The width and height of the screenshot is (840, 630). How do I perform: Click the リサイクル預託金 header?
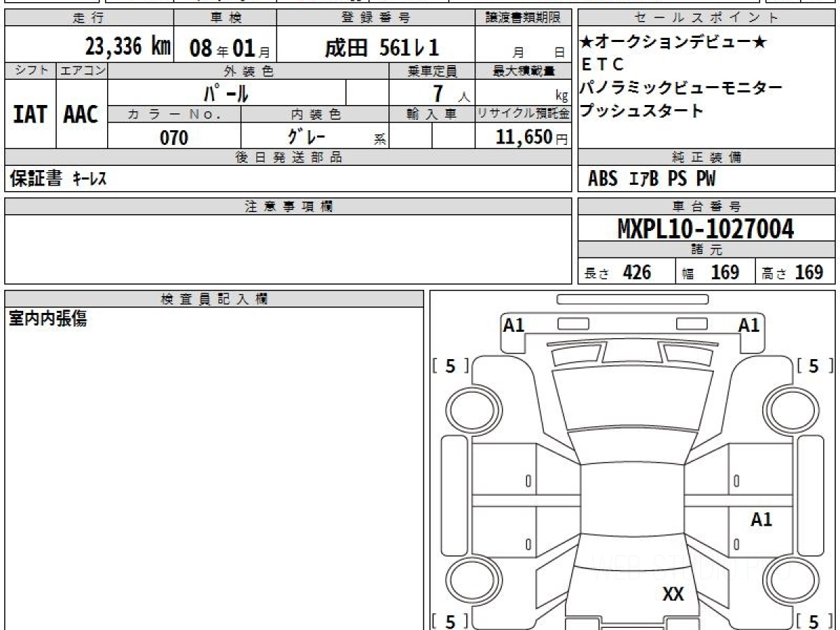[523, 114]
